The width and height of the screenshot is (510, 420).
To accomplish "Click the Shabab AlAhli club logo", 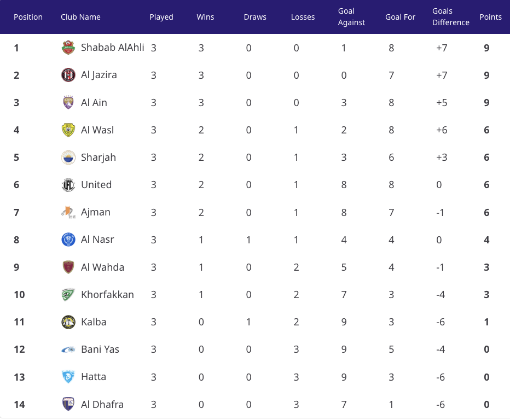I will coord(68,48).
